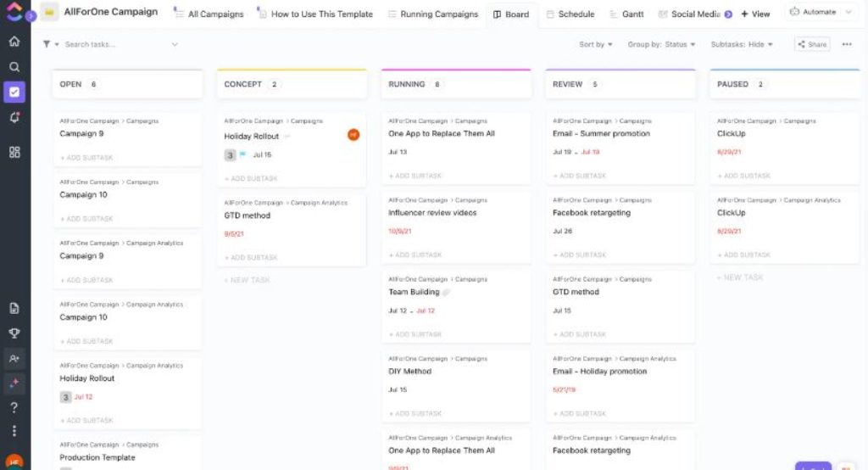Screen dimensions: 868x470
Task: Open the filter dropdown arrow
Action: (57, 44)
